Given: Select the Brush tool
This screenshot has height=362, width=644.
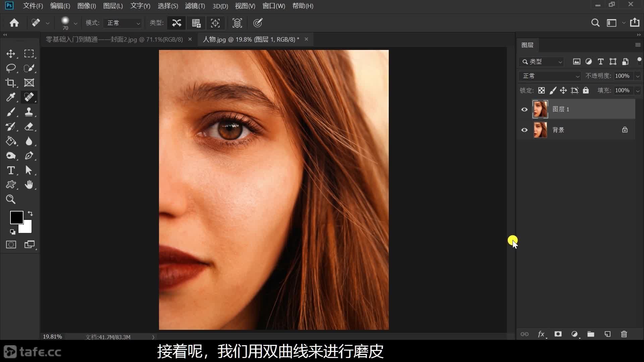Looking at the screenshot, I should [x=11, y=112].
